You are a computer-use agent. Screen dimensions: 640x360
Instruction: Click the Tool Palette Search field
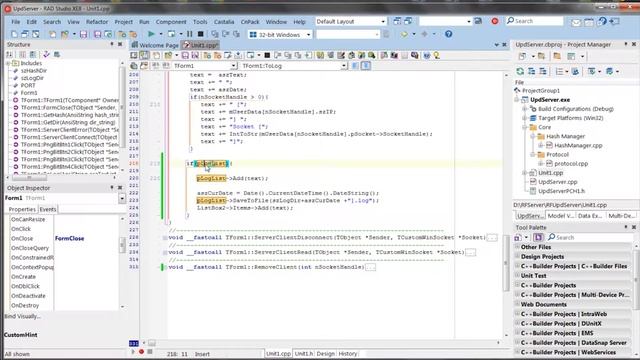pyautogui.click(x=590, y=237)
